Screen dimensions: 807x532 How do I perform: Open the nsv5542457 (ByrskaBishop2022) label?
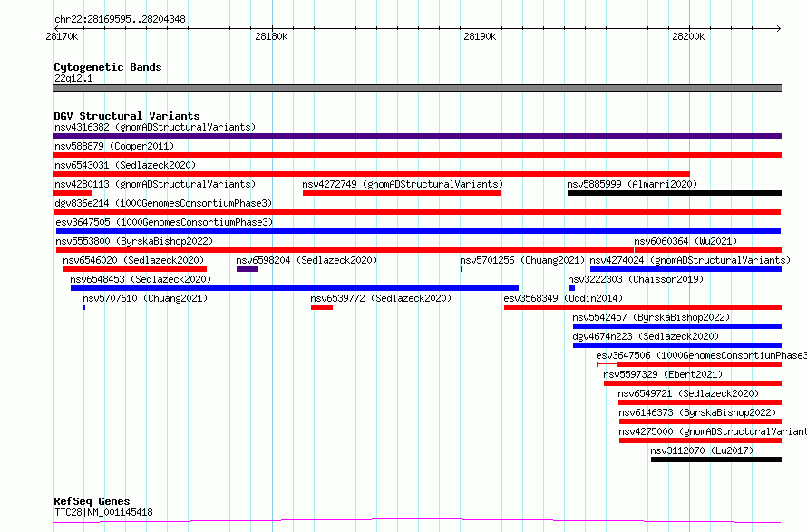[x=651, y=317]
